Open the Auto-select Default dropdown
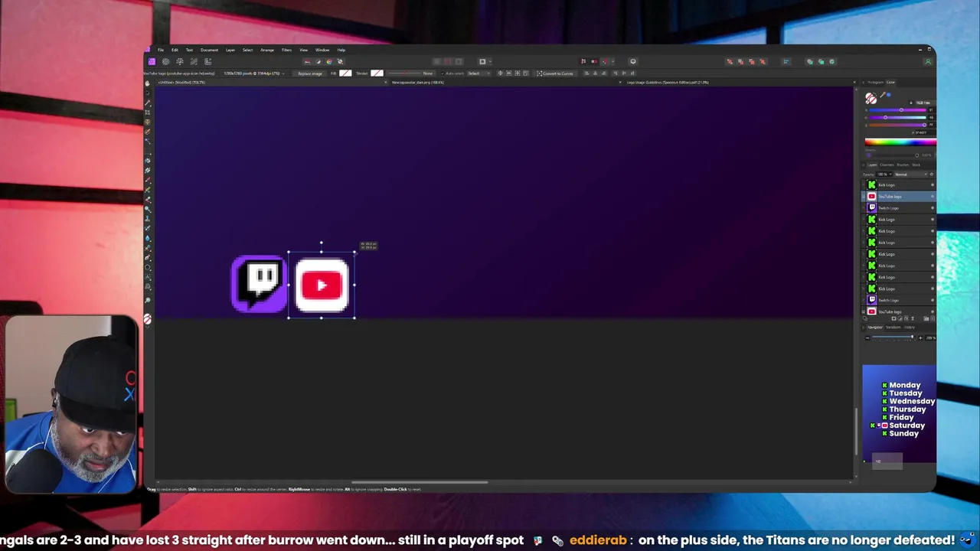The width and height of the screenshot is (980, 551). pyautogui.click(x=478, y=73)
